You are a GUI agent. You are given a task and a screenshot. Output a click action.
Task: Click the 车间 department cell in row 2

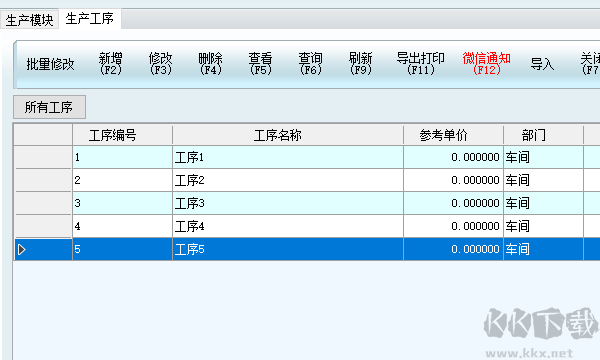pos(543,180)
